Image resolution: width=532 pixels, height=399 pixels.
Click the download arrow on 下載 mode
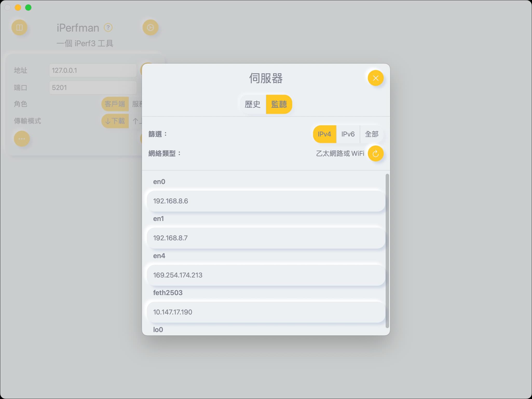pyautogui.click(x=108, y=121)
